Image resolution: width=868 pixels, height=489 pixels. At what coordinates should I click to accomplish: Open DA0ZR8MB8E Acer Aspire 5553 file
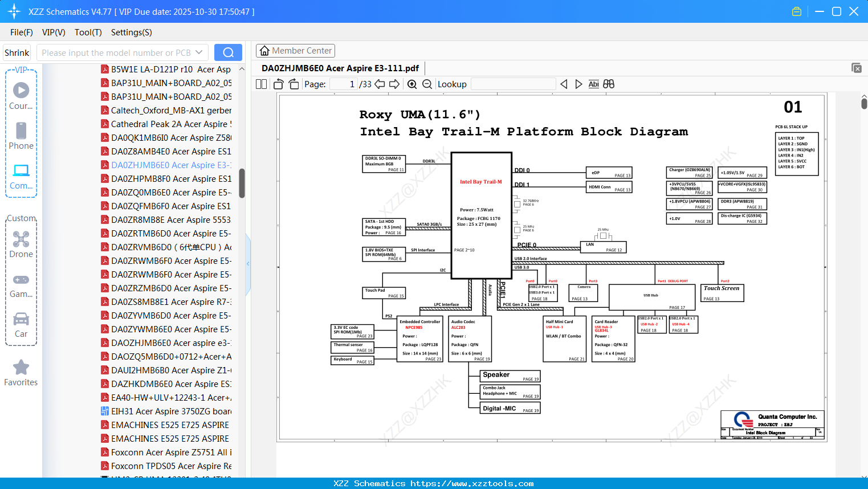171,220
